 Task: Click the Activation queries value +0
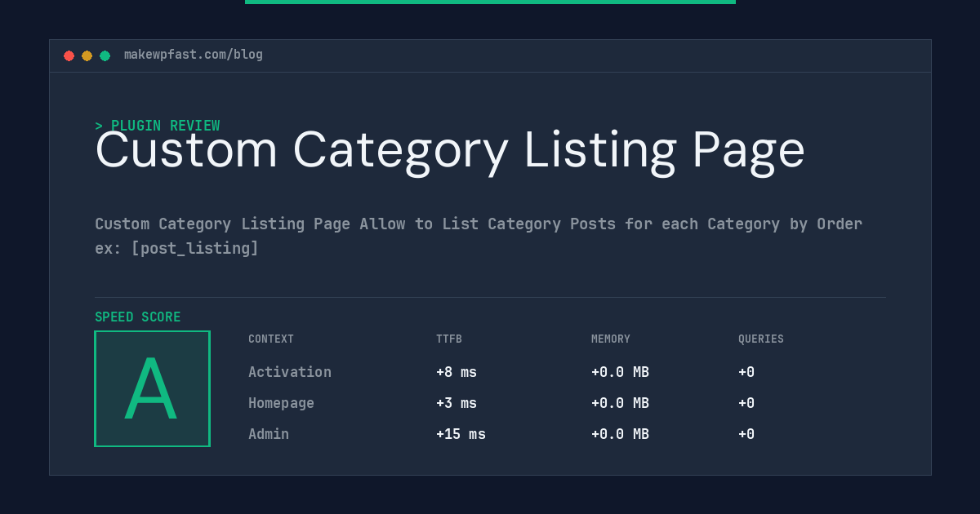pyautogui.click(x=746, y=372)
